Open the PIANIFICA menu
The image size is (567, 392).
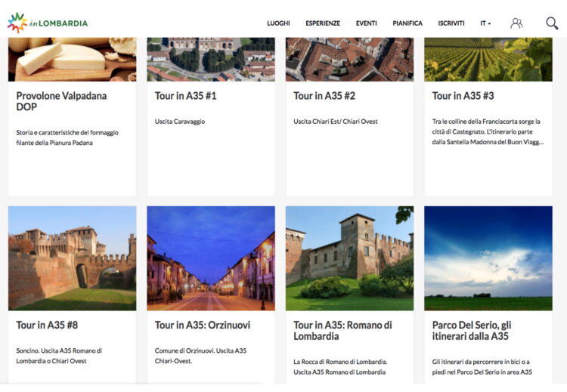pyautogui.click(x=407, y=23)
